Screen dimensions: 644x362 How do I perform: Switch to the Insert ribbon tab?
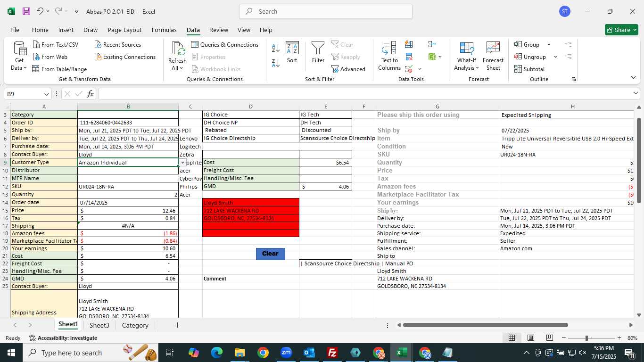point(66,30)
